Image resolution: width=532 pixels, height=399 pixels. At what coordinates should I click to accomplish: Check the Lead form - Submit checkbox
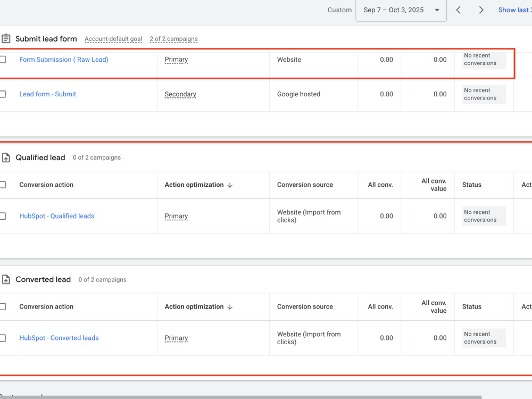3,94
